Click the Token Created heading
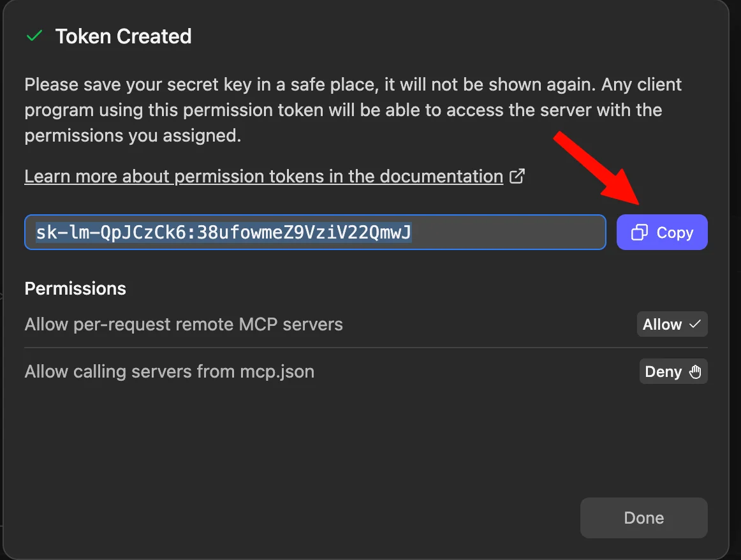 tap(123, 36)
